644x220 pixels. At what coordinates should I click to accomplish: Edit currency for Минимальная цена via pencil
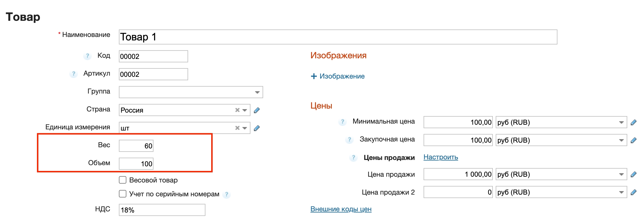point(633,122)
